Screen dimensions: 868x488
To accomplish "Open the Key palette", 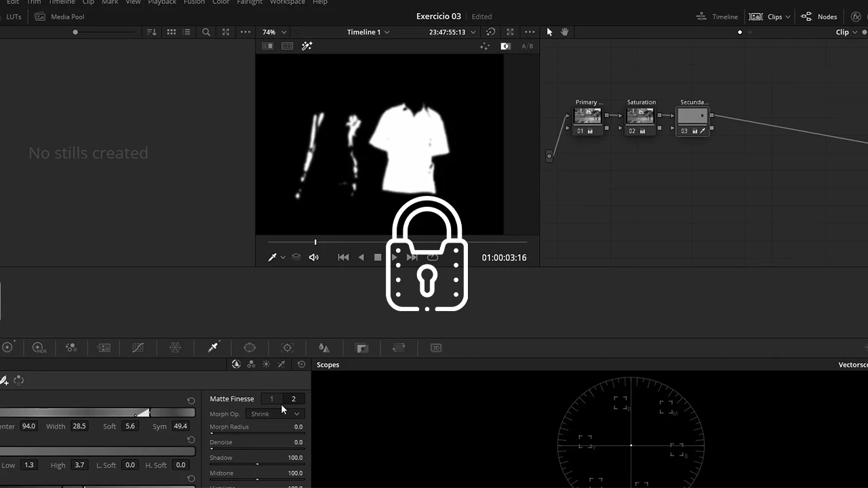I will pos(362,348).
